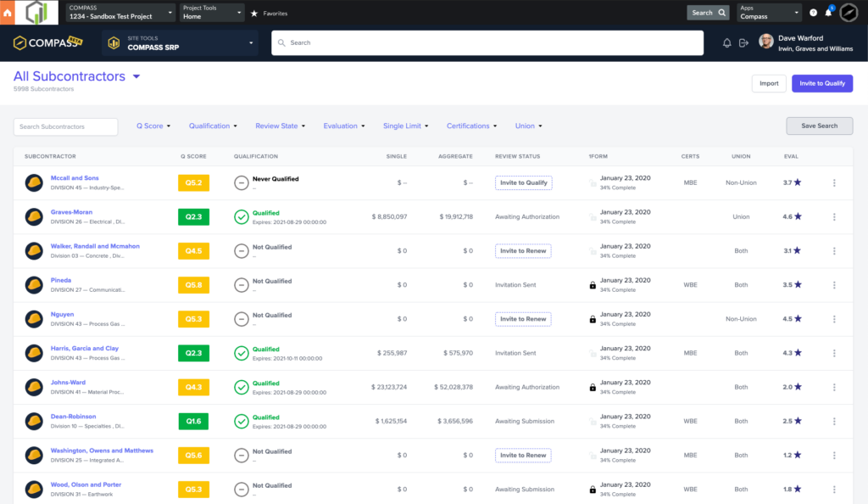Open the Review State filter
The height and width of the screenshot is (504, 868).
coord(280,126)
